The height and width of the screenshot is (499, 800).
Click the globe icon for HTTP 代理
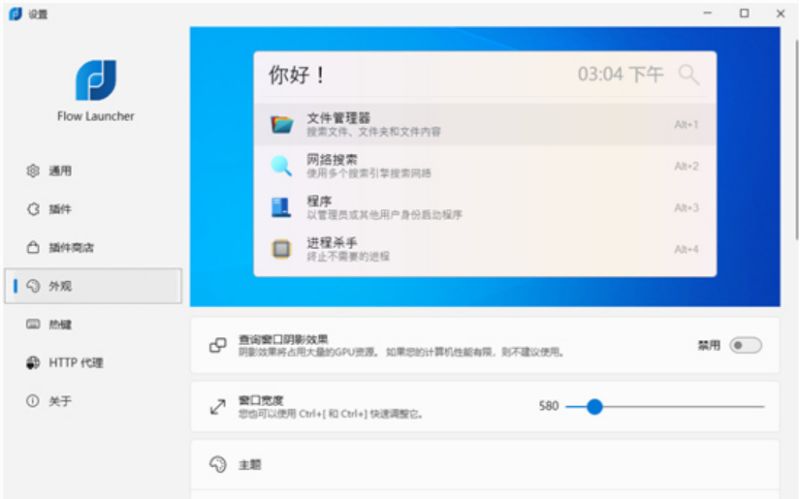pyautogui.click(x=32, y=363)
